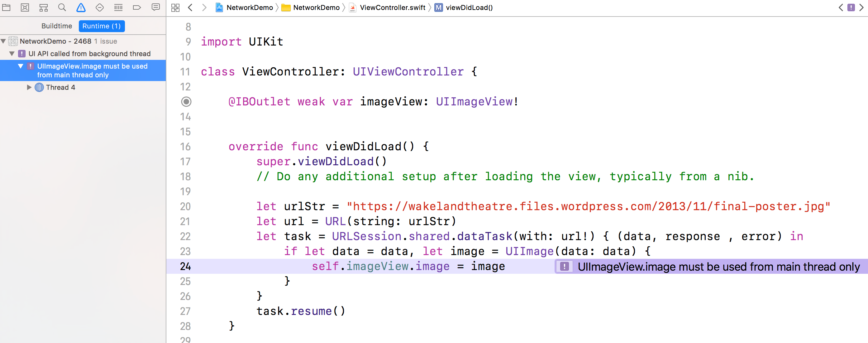Go back in editor history
The image size is (868, 343).
tap(190, 7)
